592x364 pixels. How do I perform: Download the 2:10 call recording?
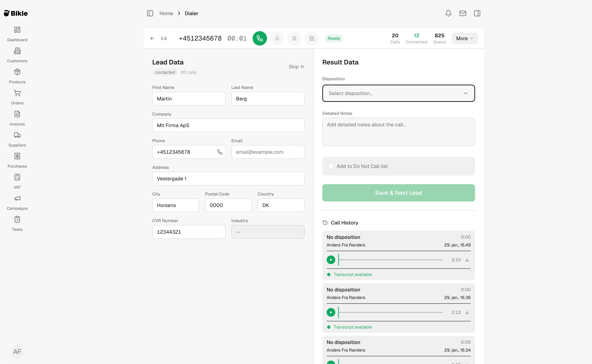click(467, 260)
